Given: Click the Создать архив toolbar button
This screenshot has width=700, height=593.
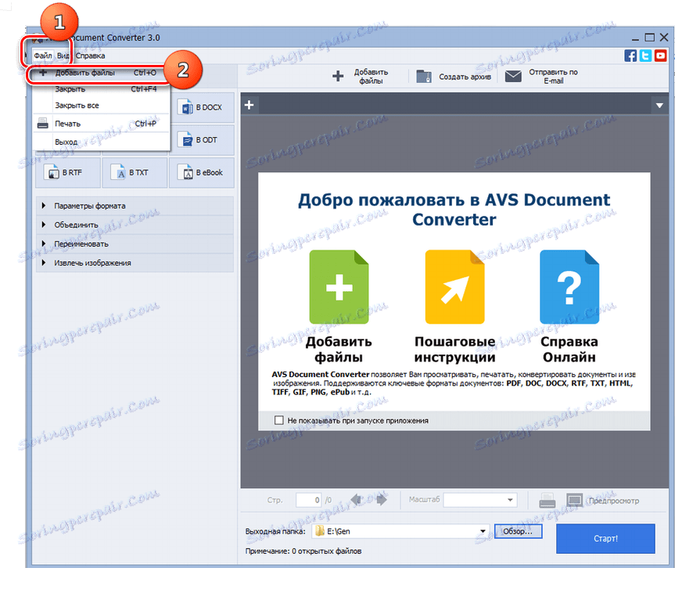Looking at the screenshot, I should (x=454, y=77).
